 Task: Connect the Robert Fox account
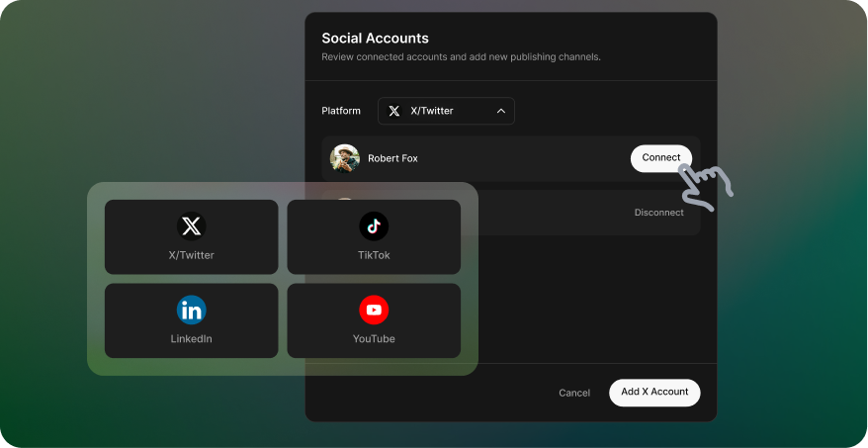(x=661, y=158)
